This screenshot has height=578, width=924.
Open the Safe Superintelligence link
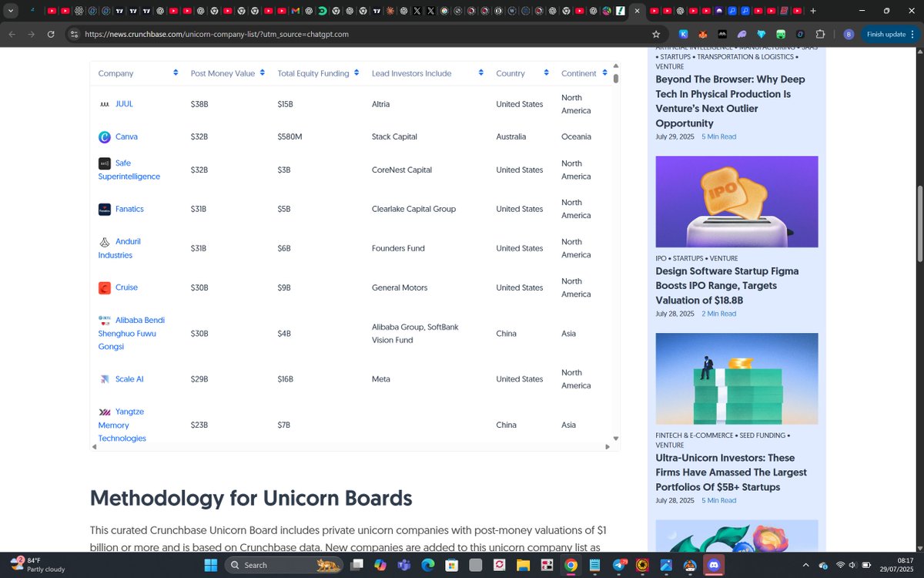coord(129,170)
